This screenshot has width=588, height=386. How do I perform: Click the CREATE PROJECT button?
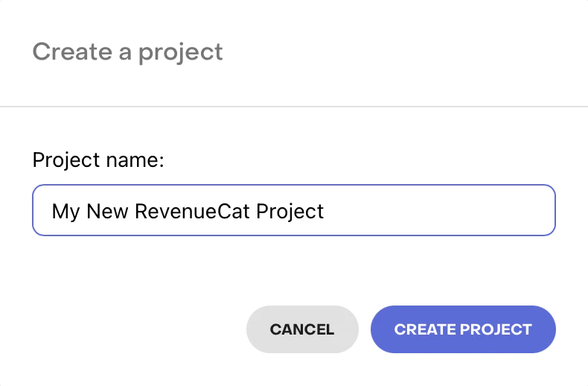click(463, 329)
